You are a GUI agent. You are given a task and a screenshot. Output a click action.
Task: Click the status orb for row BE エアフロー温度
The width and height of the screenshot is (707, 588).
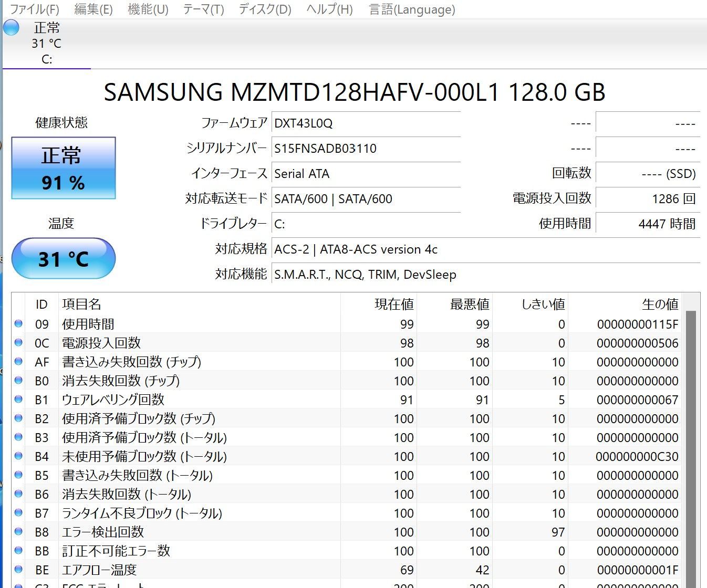tap(18, 569)
